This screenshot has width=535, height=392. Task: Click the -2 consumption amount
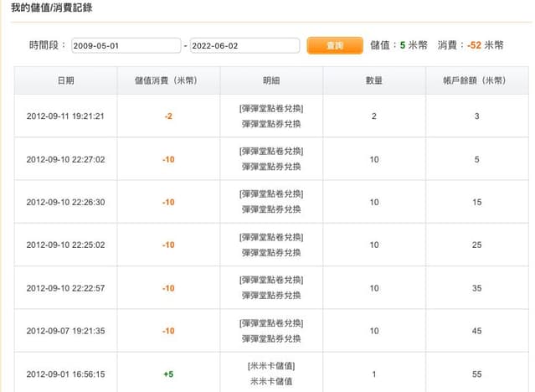click(168, 116)
